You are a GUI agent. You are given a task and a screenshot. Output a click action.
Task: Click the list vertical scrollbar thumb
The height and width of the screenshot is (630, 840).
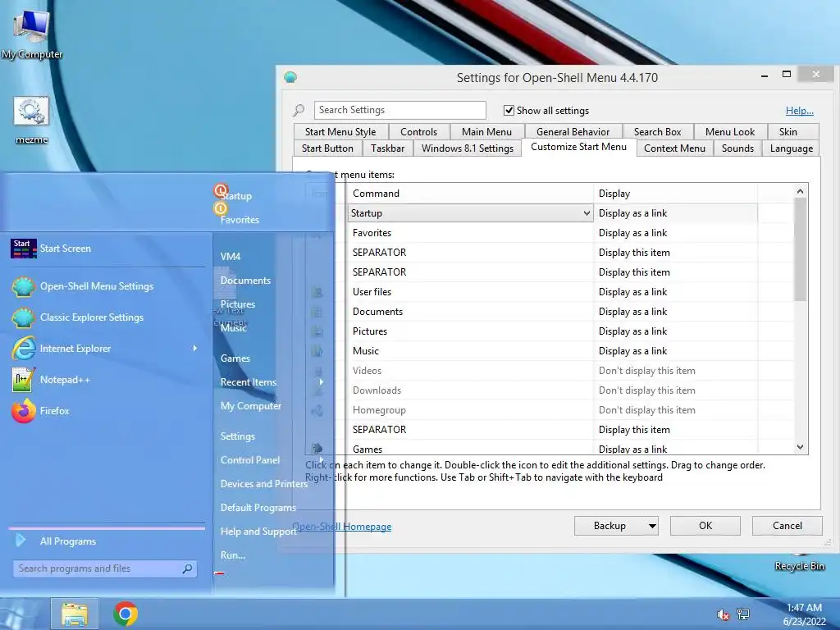click(x=800, y=249)
